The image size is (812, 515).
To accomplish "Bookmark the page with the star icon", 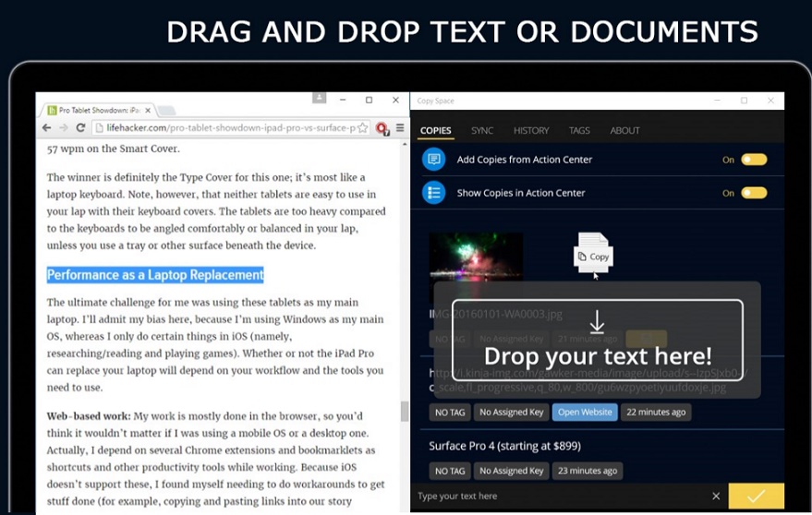I will 363,127.
